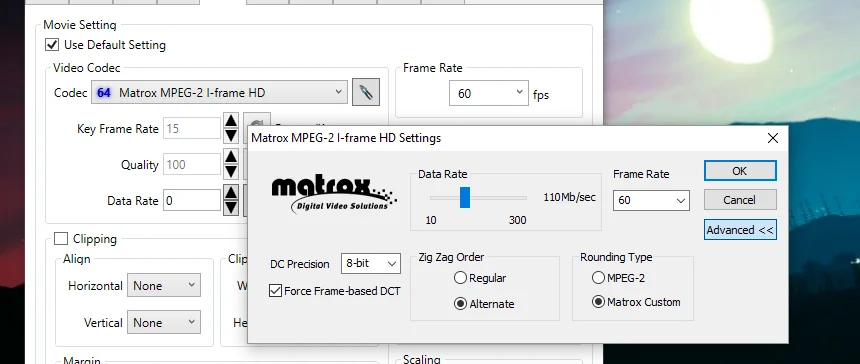Screen dimensions: 860x364
Task: Decrease Quality with down arrow
Action: [x=231, y=172]
